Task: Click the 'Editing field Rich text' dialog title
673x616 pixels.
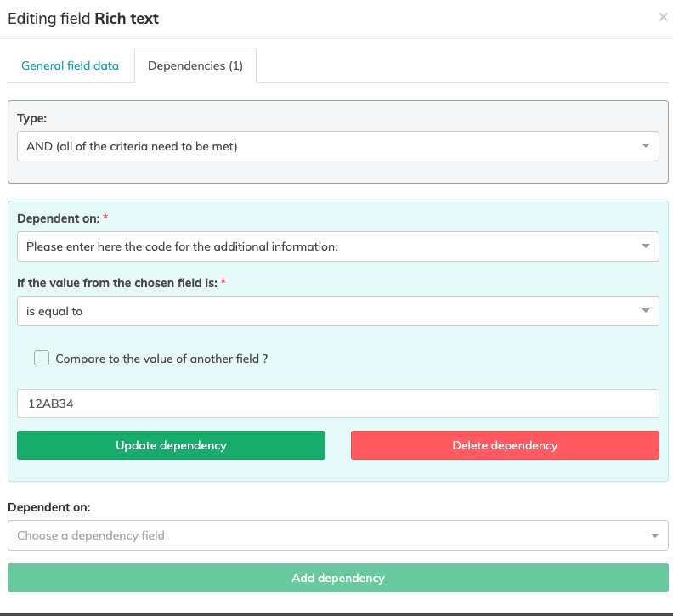Action: [x=83, y=18]
